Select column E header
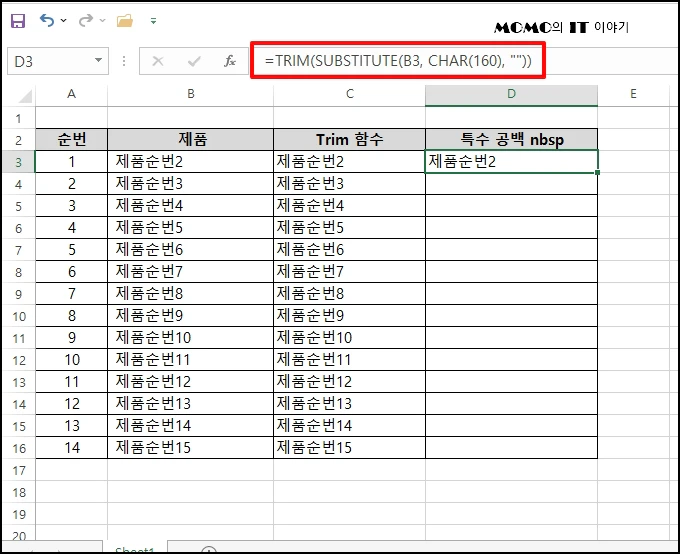The width and height of the screenshot is (680, 554). pyautogui.click(x=633, y=94)
